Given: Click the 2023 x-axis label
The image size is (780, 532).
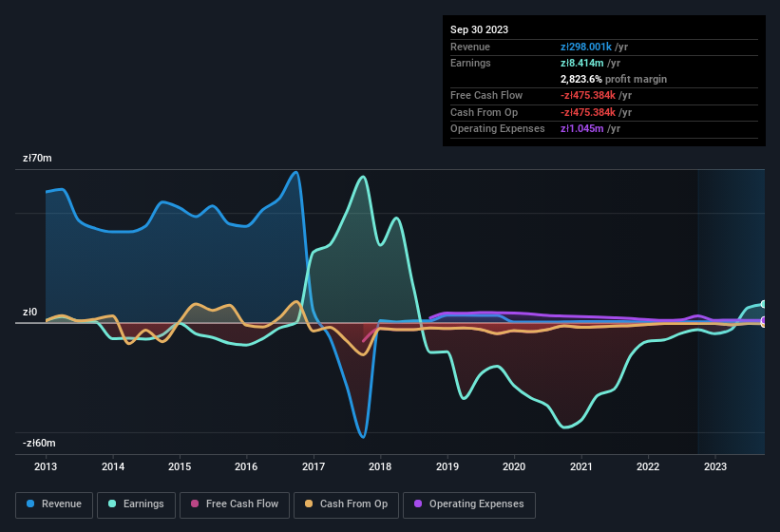Looking at the screenshot, I should point(715,466).
